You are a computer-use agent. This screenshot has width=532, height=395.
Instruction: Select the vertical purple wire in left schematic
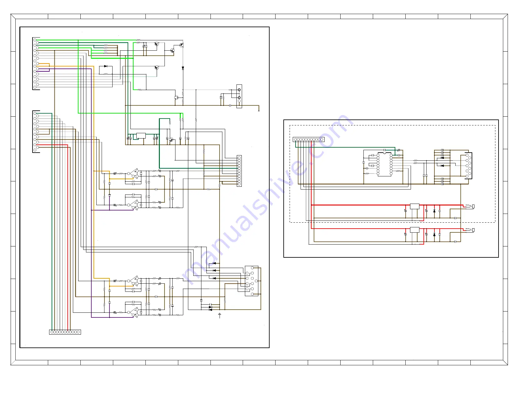tap(91, 193)
